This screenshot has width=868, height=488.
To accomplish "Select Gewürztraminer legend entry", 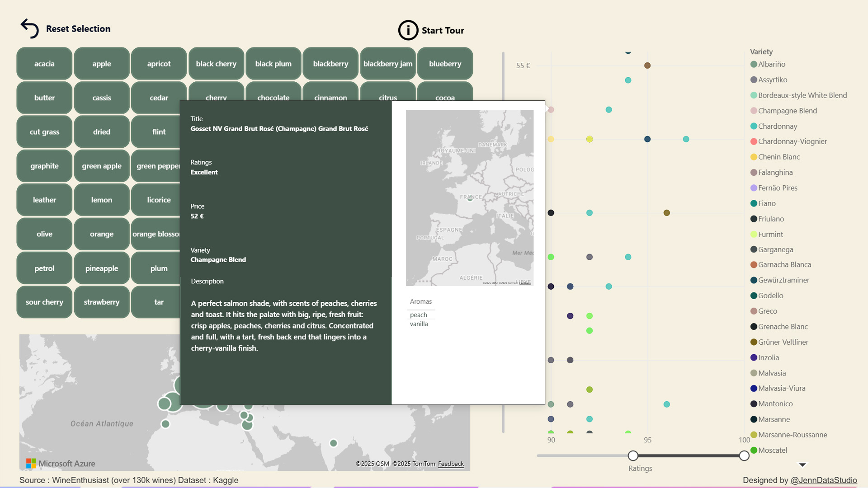I will pos(780,280).
